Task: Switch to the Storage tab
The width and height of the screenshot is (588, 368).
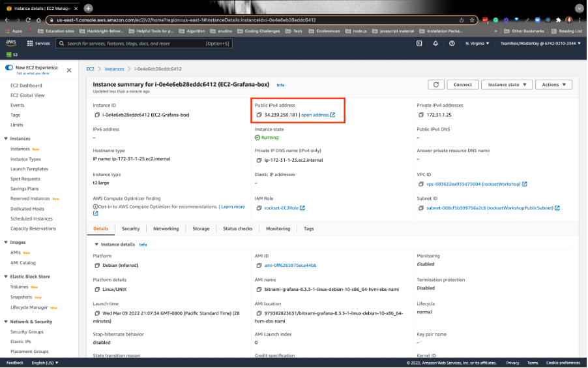Action: [x=201, y=228]
